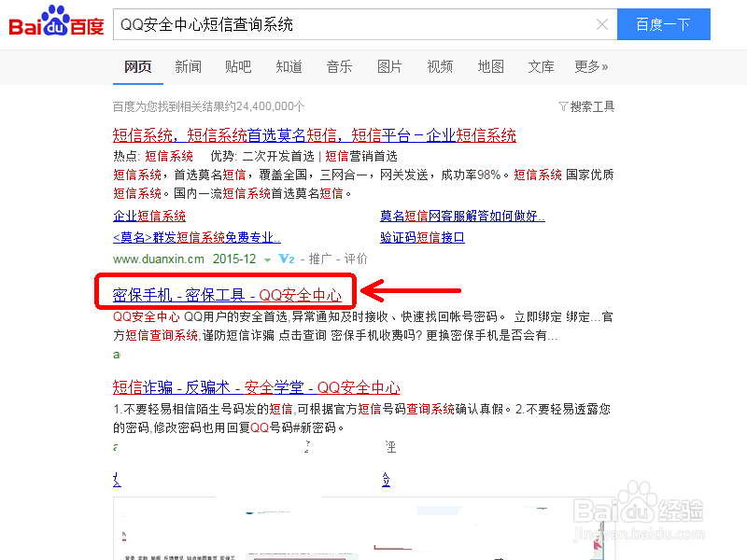This screenshot has height=560, width=747.
Task: Clear the search box using the X icon
Action: (x=602, y=24)
